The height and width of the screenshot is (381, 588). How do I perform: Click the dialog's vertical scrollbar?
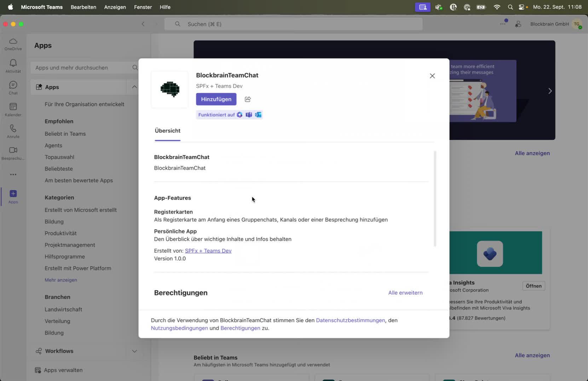tap(435, 199)
